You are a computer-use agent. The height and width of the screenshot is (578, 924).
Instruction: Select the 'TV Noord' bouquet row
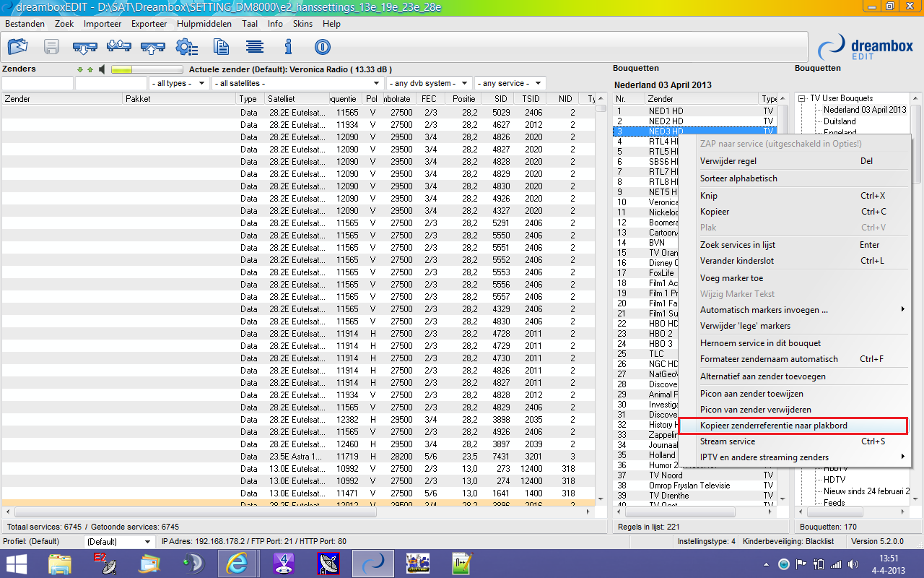point(694,475)
